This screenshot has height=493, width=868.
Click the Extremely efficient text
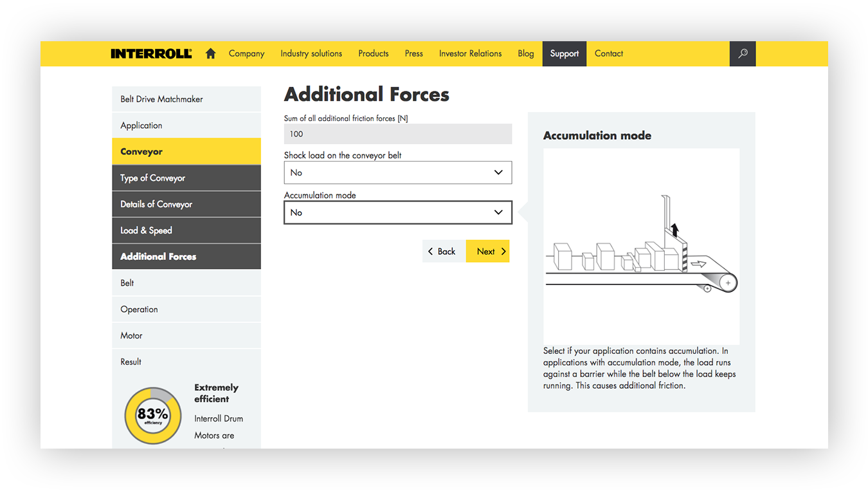[217, 393]
